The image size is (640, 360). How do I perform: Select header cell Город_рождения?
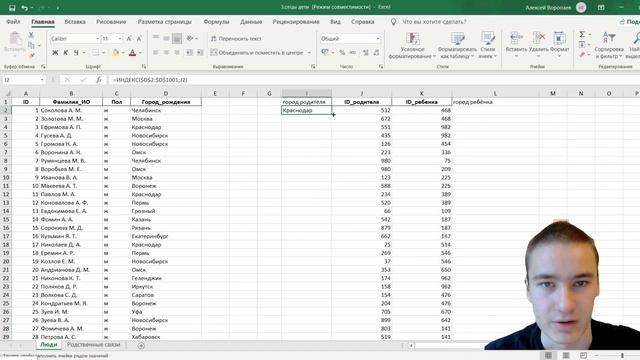coord(166,102)
